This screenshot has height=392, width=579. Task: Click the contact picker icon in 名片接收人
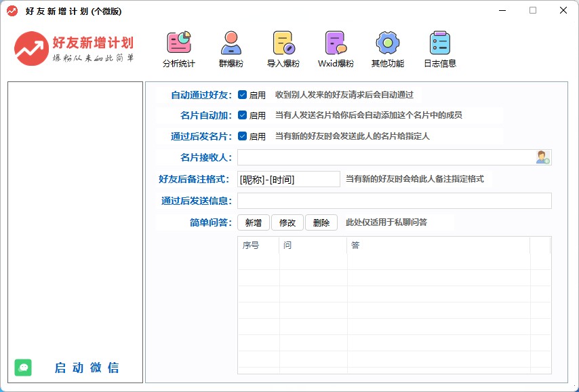pyautogui.click(x=542, y=157)
